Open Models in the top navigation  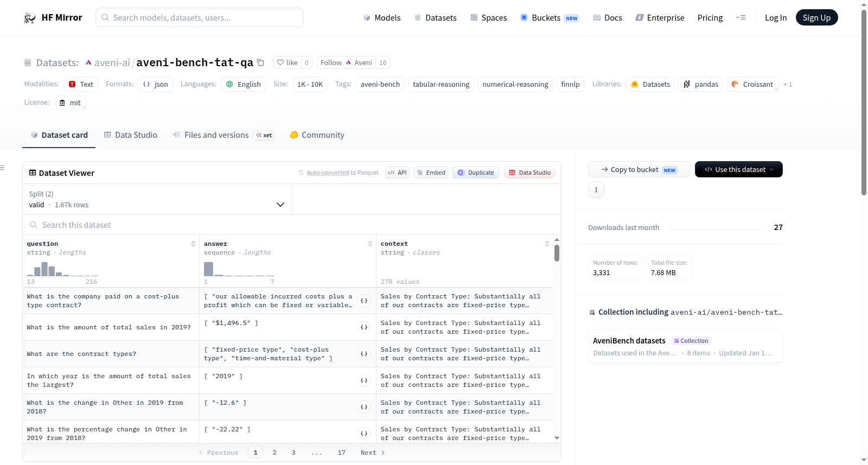382,18
